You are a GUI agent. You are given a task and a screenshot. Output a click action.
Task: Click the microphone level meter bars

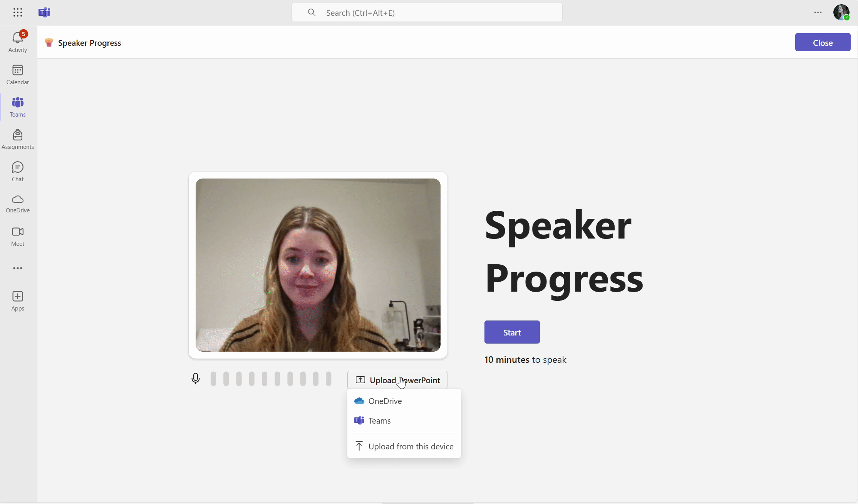click(271, 379)
